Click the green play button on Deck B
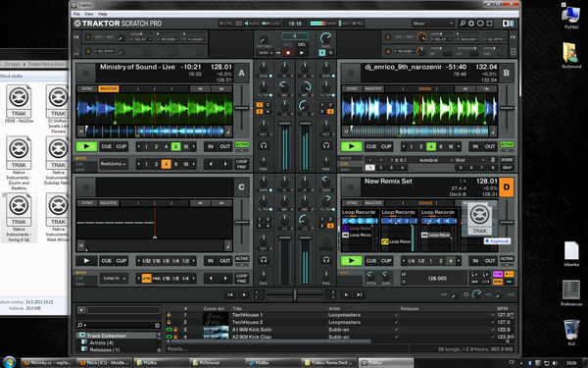Viewport: 588px width, 368px height. point(352,146)
